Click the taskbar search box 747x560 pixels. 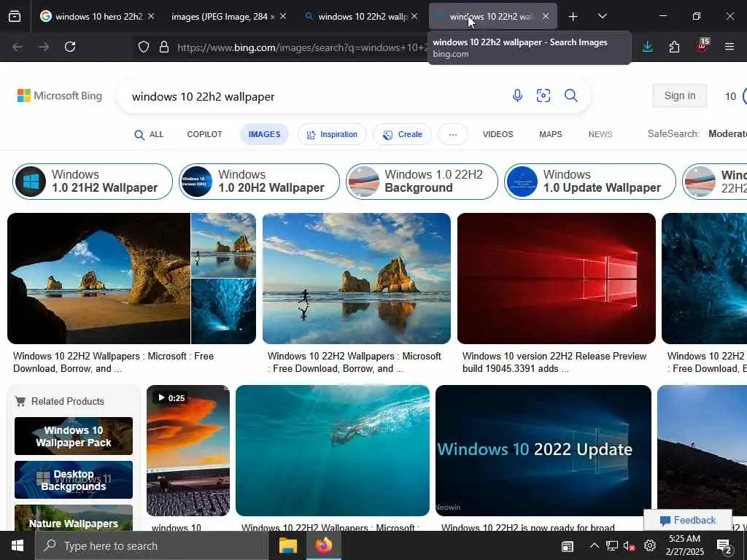pyautogui.click(x=152, y=545)
